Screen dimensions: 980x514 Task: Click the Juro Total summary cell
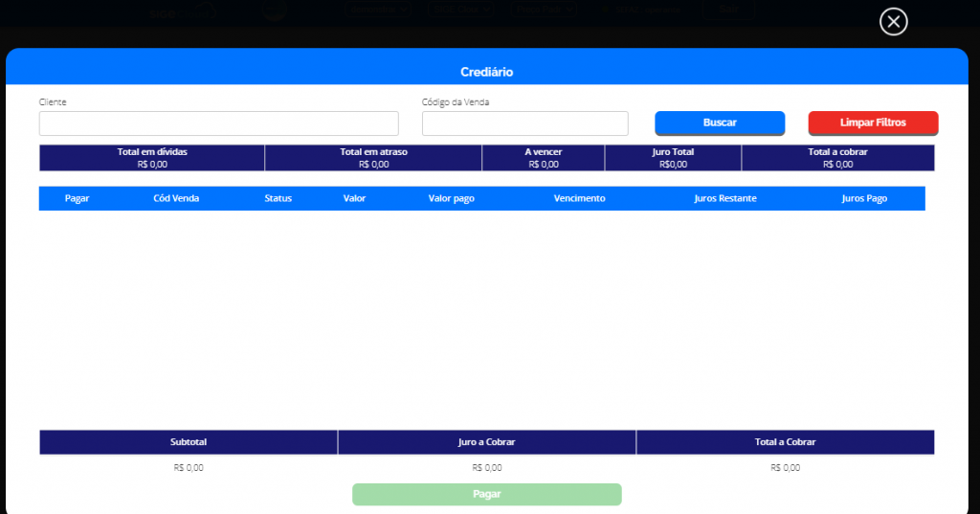(673, 158)
